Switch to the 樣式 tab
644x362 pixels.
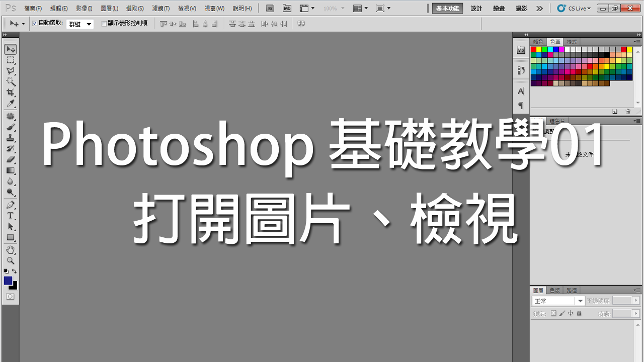[x=572, y=42]
